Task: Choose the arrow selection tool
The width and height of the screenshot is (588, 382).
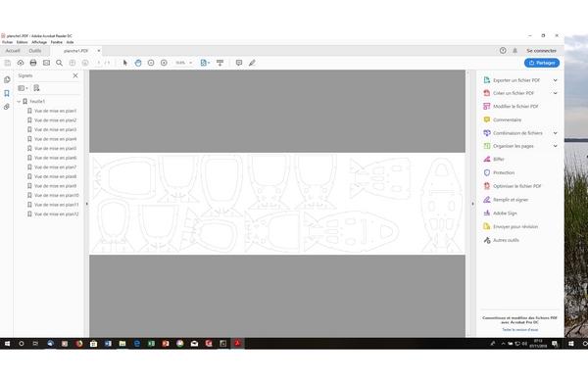Action: point(125,63)
